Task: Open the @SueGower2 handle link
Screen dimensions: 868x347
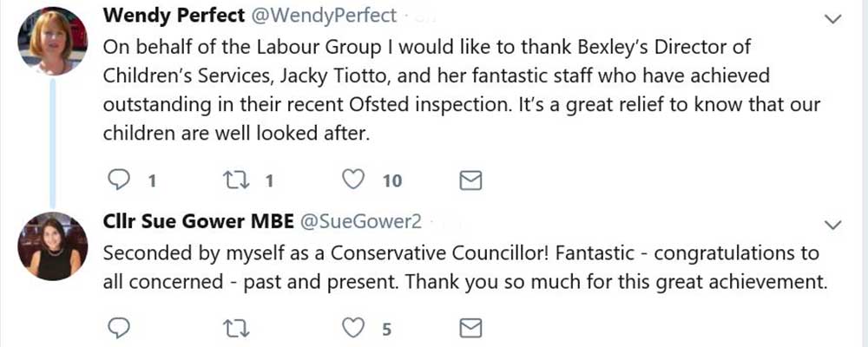Action: (361, 222)
